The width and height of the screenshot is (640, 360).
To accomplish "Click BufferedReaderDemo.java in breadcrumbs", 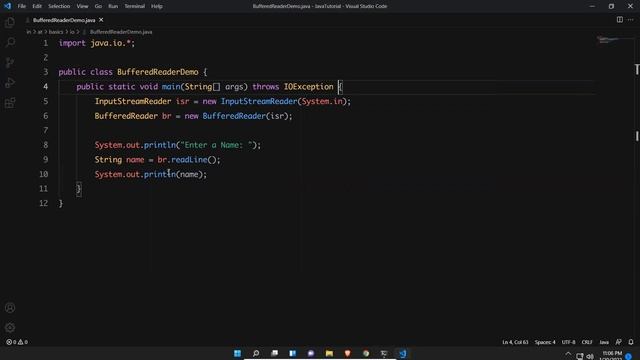I will click(121, 32).
